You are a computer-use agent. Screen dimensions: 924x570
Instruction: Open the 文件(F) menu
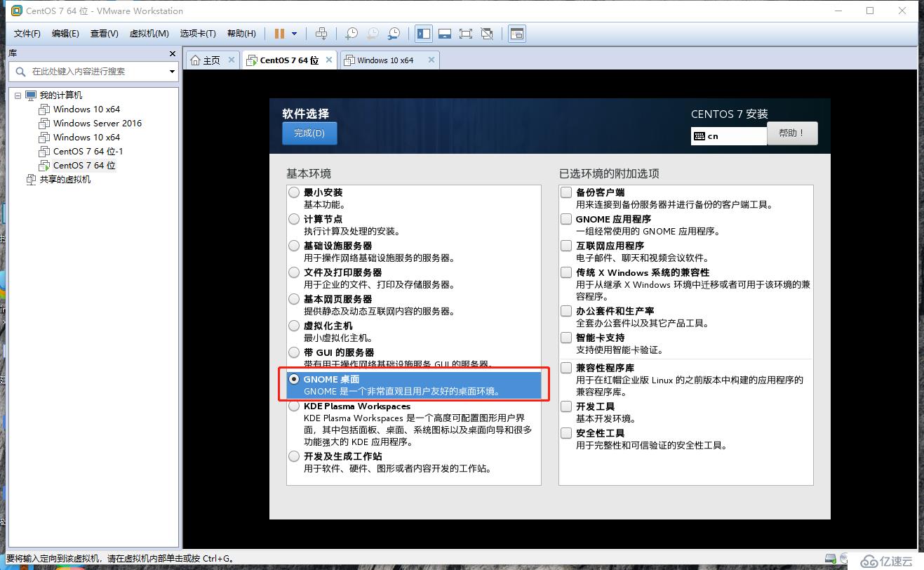pyautogui.click(x=27, y=33)
